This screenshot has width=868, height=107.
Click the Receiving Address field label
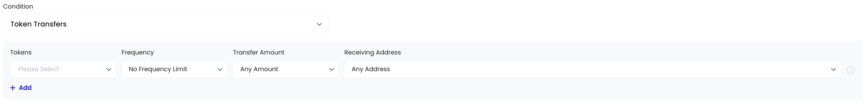pyautogui.click(x=372, y=53)
